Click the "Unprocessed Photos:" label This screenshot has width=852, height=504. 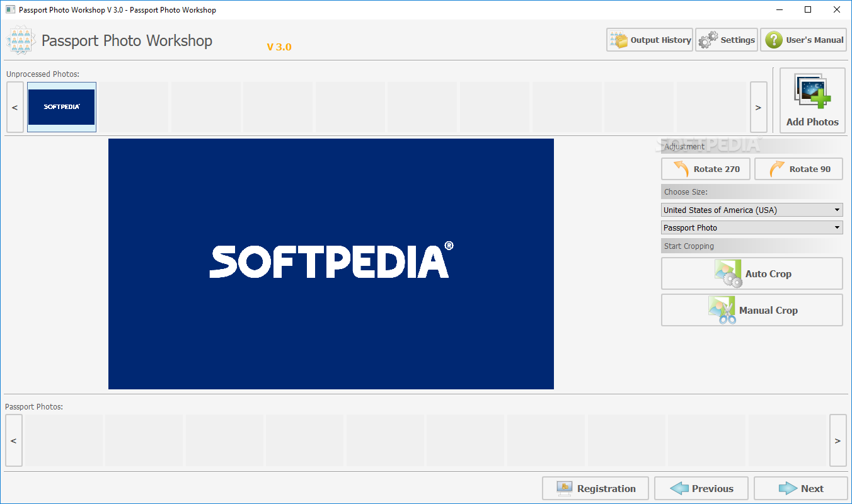point(43,74)
